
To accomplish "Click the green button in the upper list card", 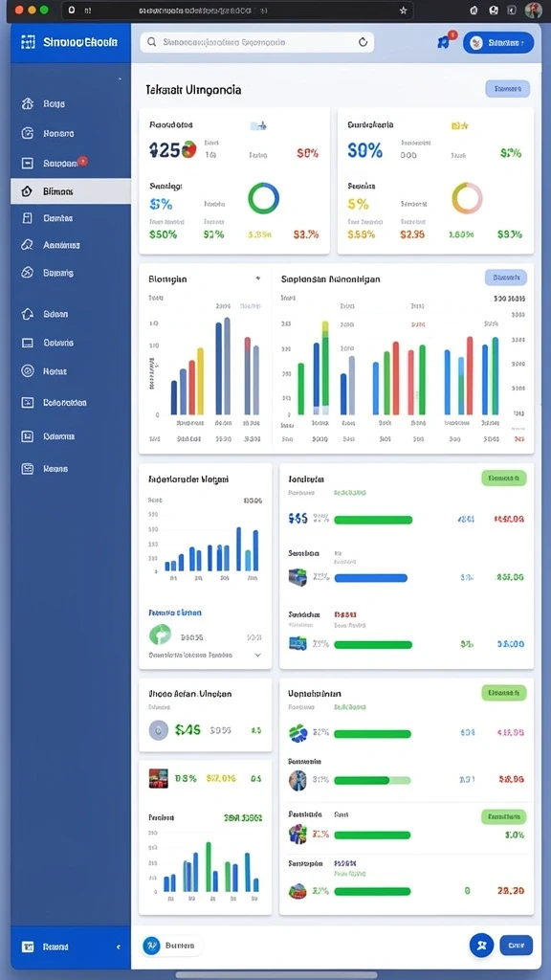I will 503,479.
